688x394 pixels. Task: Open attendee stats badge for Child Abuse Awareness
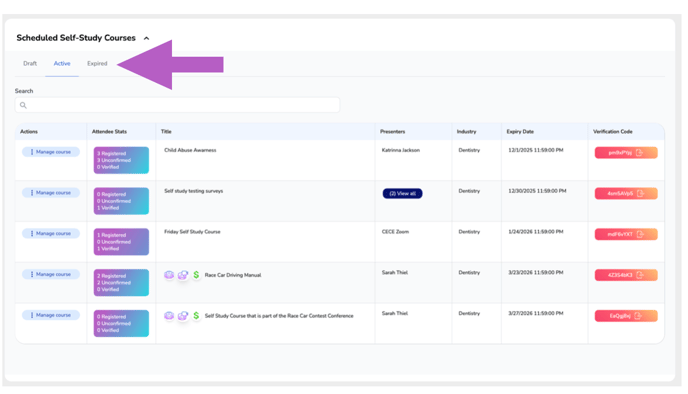(x=121, y=160)
